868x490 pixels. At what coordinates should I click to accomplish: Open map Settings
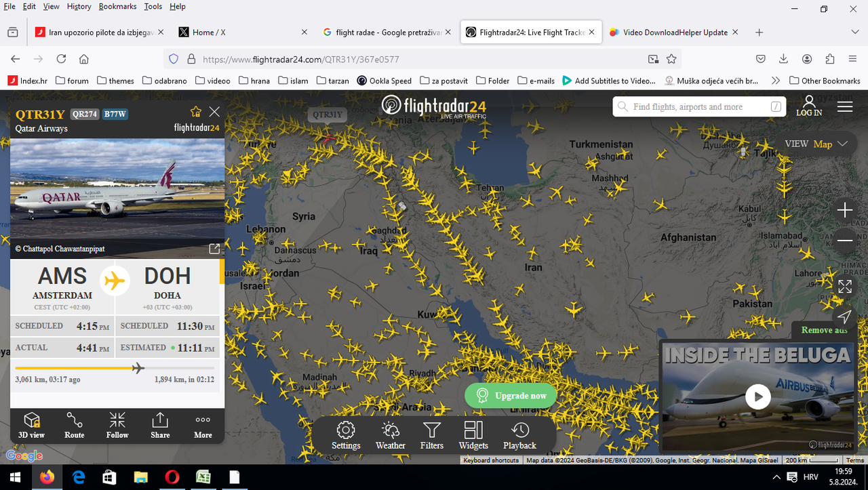pyautogui.click(x=346, y=435)
